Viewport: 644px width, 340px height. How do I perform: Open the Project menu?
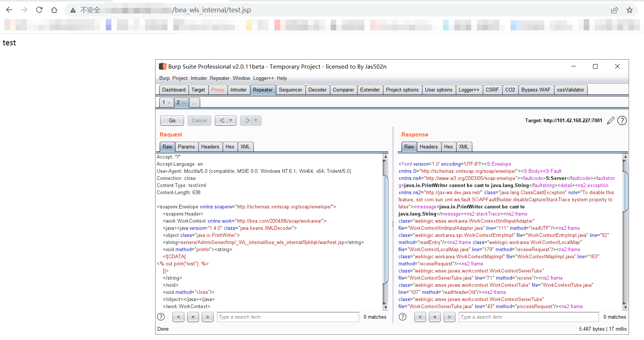[180, 78]
